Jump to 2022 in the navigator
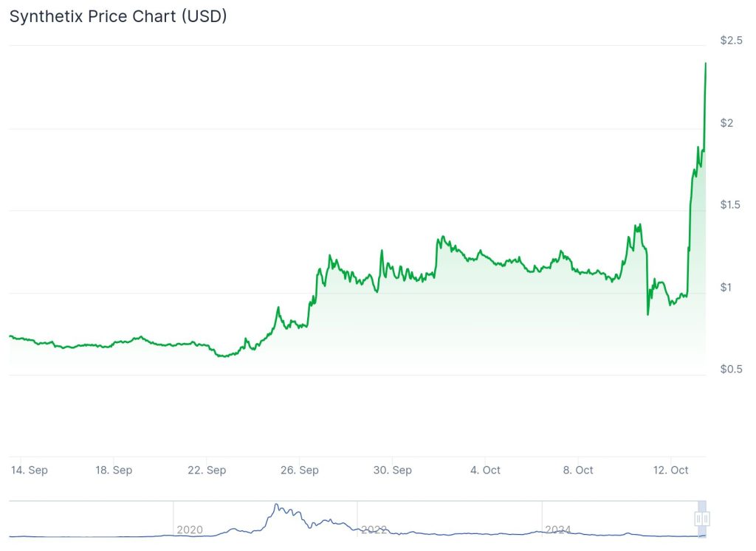The image size is (756, 551). 374,530
